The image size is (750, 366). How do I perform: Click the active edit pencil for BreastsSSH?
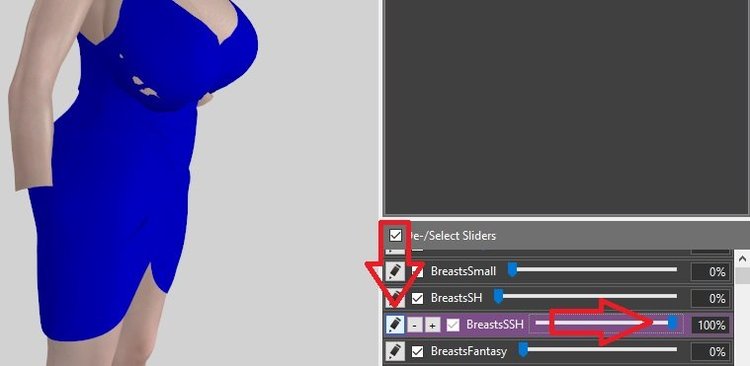pyautogui.click(x=395, y=325)
